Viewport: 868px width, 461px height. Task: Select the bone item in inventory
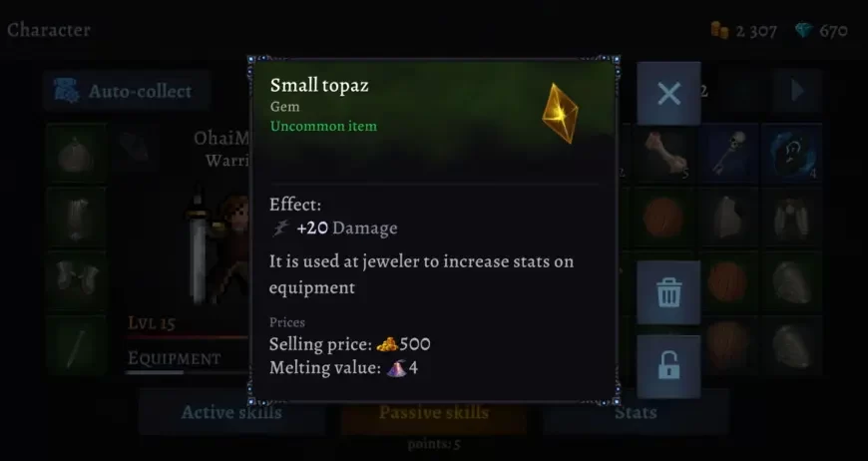(663, 154)
